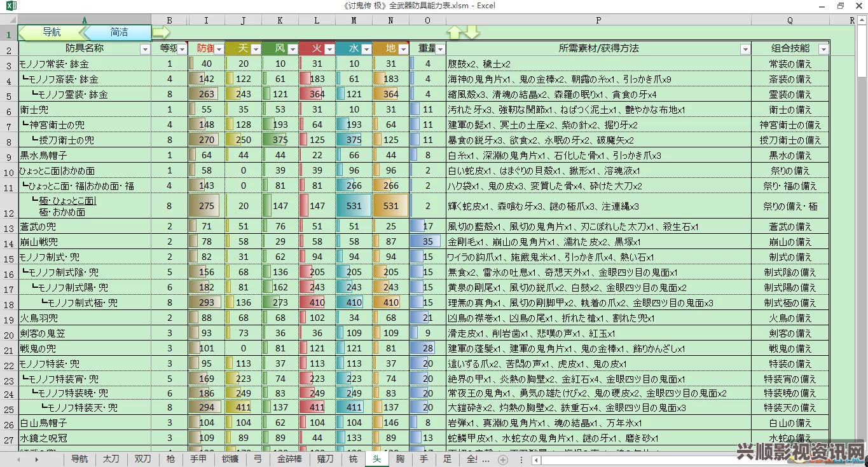Open the 等级 filter dropdown

(x=183, y=49)
